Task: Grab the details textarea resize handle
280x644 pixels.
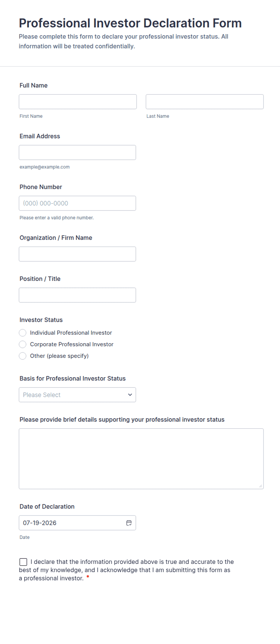Action: 260,486
